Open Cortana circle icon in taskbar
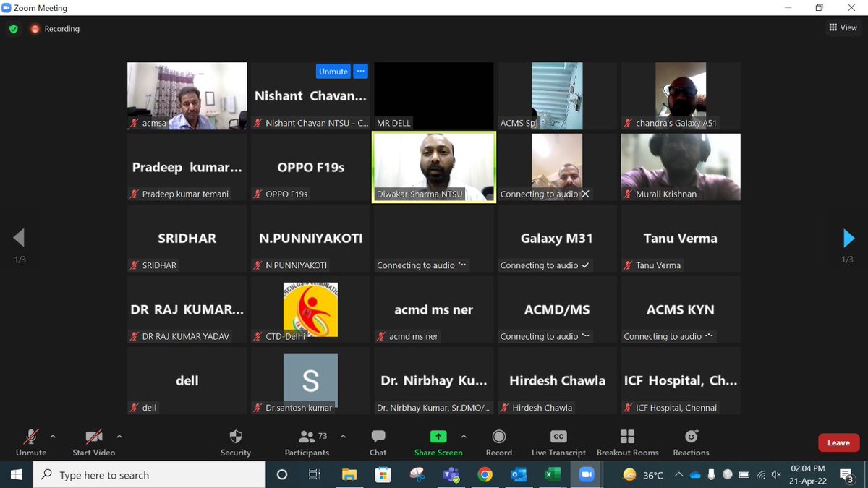The height and width of the screenshot is (488, 868). coord(282,475)
